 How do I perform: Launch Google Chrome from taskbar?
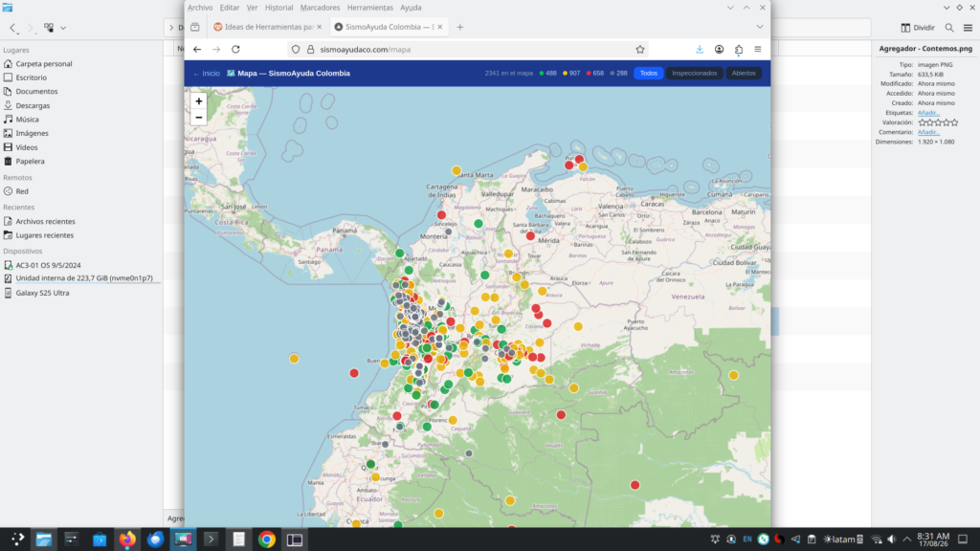pos(267,540)
